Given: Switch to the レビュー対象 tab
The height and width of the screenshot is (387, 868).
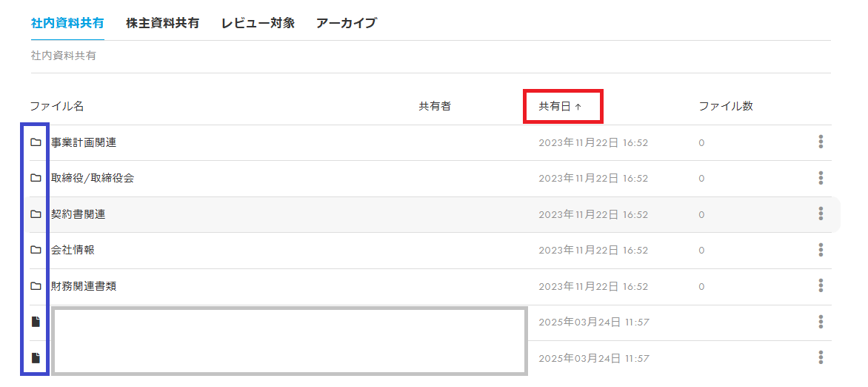Looking at the screenshot, I should [x=258, y=23].
